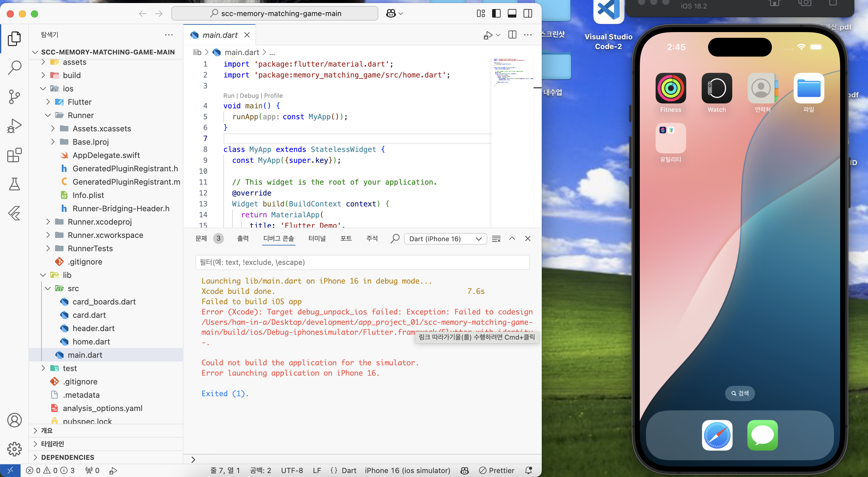This screenshot has height=477, width=868.
Task: Click the Profile CodeLens above main()
Action: 273,96
